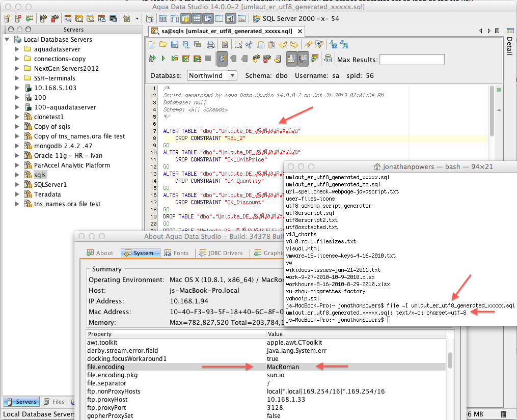The height and width of the screenshot is (420, 517).
Task: Switch to the About tab in About dialog
Action: [x=100, y=253]
